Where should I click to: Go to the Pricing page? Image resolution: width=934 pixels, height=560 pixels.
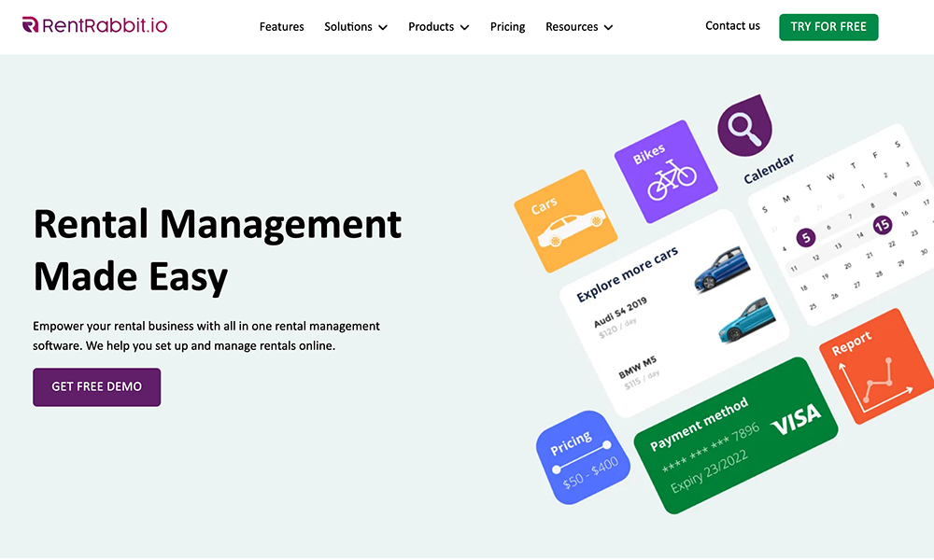coord(507,27)
